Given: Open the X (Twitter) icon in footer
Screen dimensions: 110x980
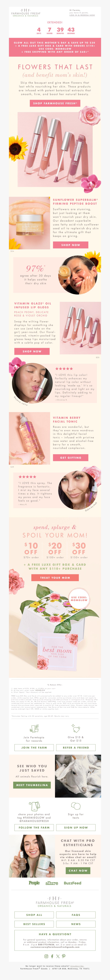Looking at the screenshot, I should (58, 956).
